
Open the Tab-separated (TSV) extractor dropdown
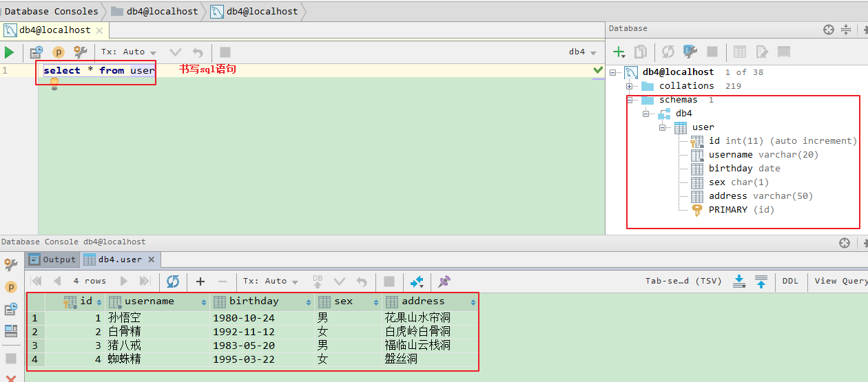pyautogui.click(x=683, y=282)
